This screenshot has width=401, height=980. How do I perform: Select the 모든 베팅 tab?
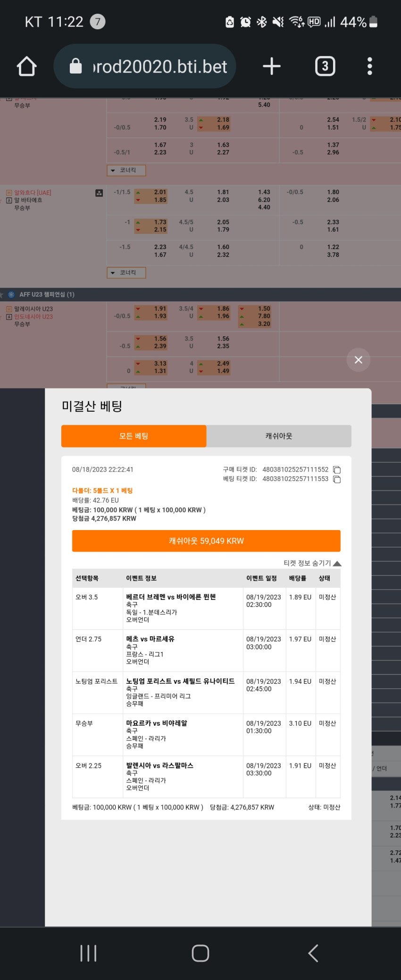pos(134,436)
